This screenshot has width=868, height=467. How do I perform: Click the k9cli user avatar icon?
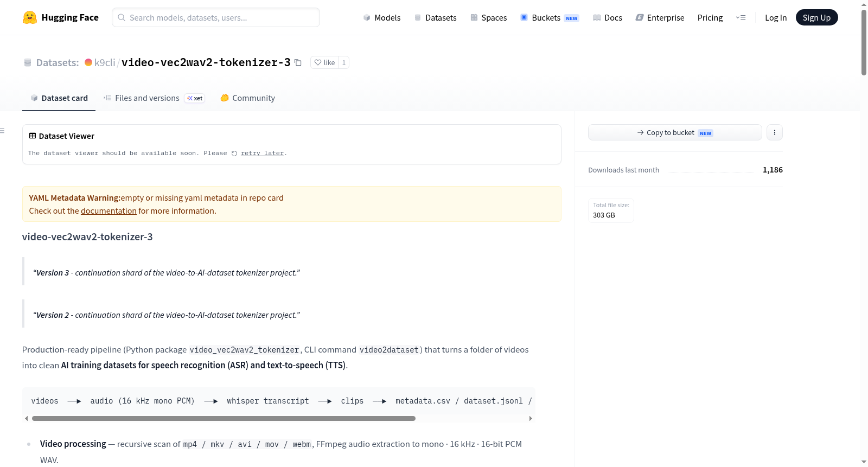[88, 62]
